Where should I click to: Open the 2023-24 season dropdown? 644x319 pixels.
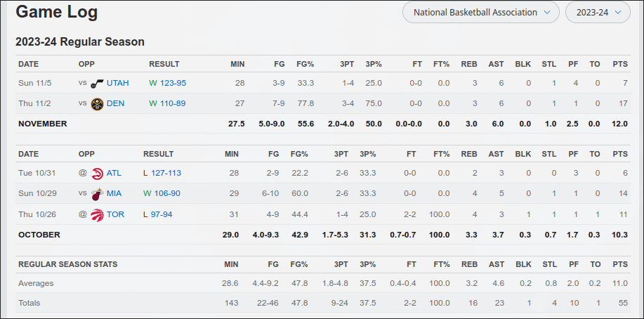point(598,12)
